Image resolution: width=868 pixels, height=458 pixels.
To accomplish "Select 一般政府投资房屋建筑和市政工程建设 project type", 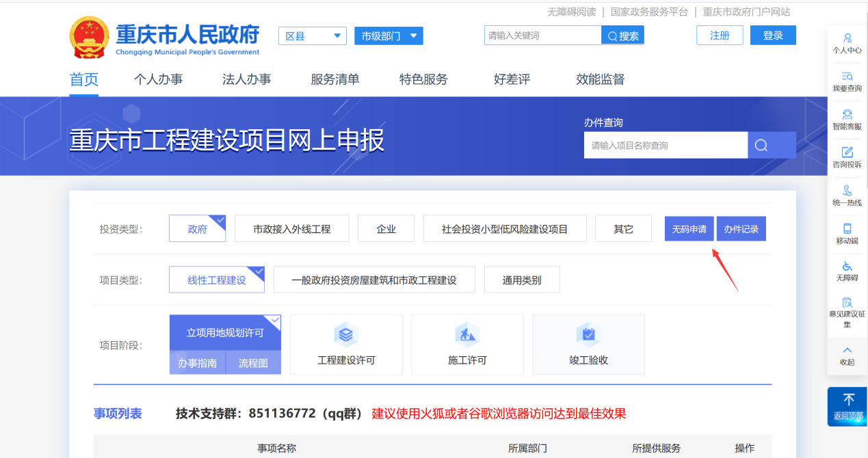I will click(374, 280).
